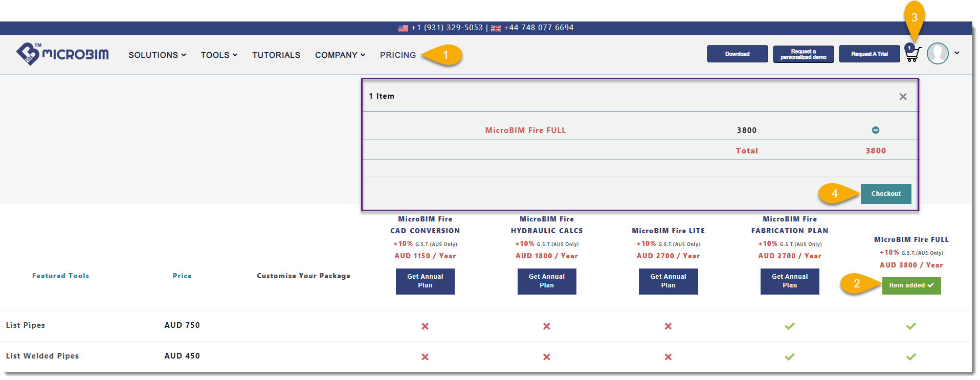Remove MicroBIM Fire FULL from cart
This screenshot has height=380, width=980.
point(875,130)
